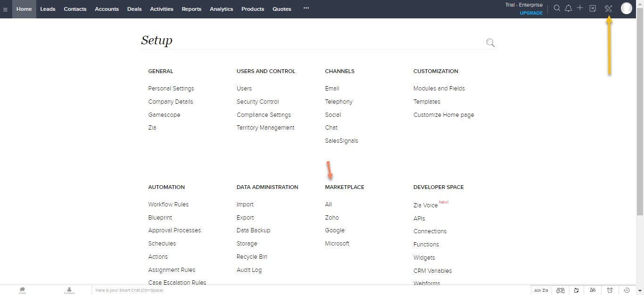
Task: Open Chat channel settings
Action: [x=331, y=128]
